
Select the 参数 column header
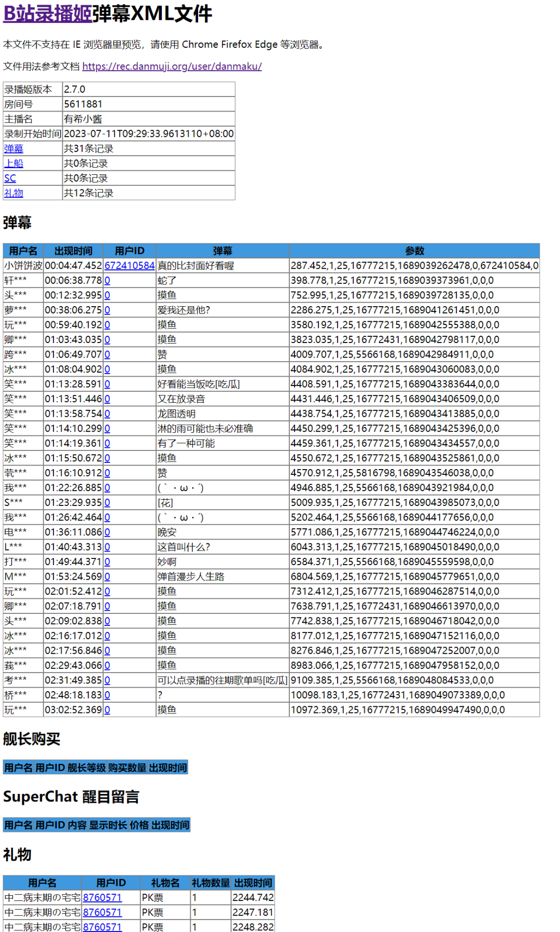click(x=414, y=251)
